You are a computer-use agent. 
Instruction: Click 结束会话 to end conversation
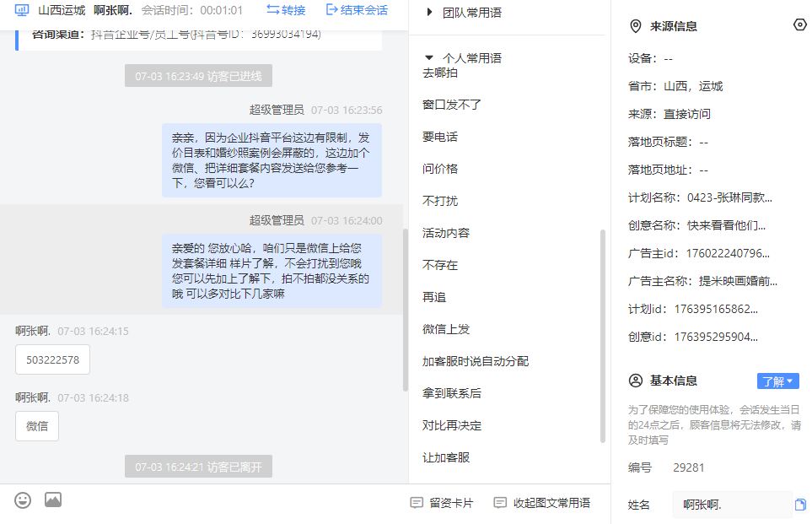(357, 10)
